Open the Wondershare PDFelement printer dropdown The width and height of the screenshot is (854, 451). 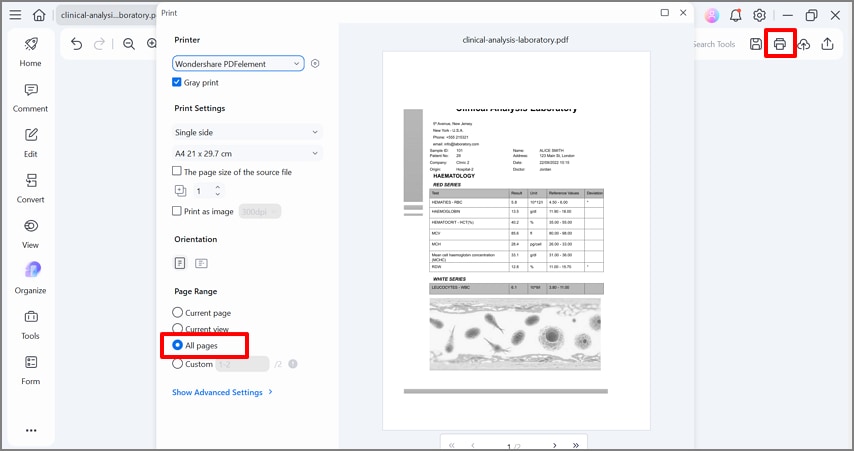tap(238, 64)
